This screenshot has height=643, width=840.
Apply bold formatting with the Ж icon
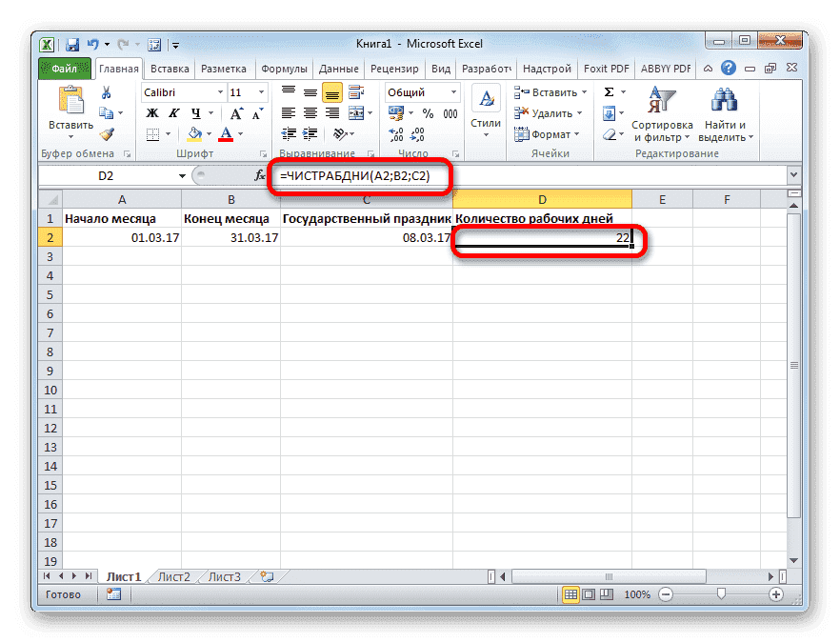[x=152, y=111]
